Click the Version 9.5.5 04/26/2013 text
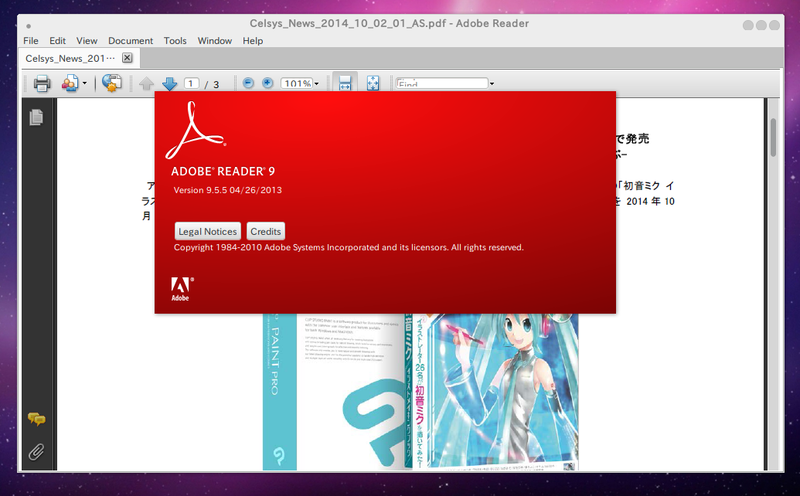 [x=228, y=190]
